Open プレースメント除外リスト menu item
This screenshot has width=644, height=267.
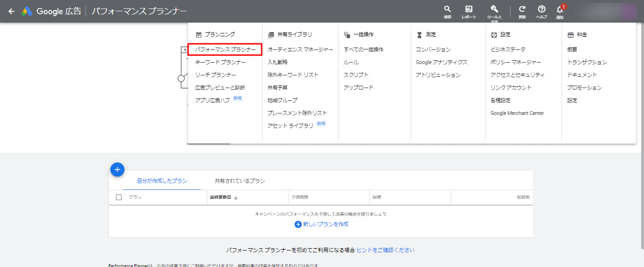click(297, 113)
